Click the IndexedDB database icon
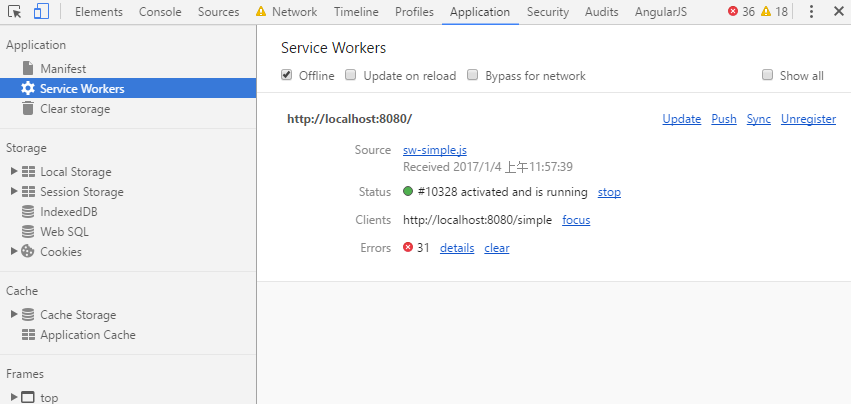Image resolution: width=851 pixels, height=404 pixels. click(x=28, y=212)
